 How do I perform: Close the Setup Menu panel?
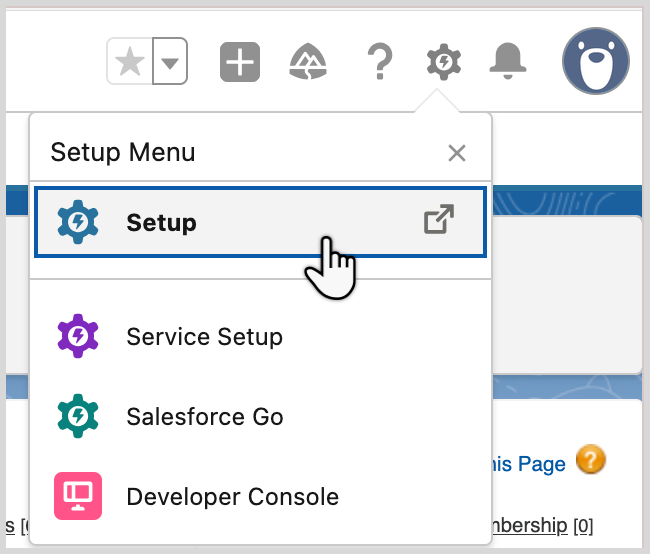(x=457, y=153)
